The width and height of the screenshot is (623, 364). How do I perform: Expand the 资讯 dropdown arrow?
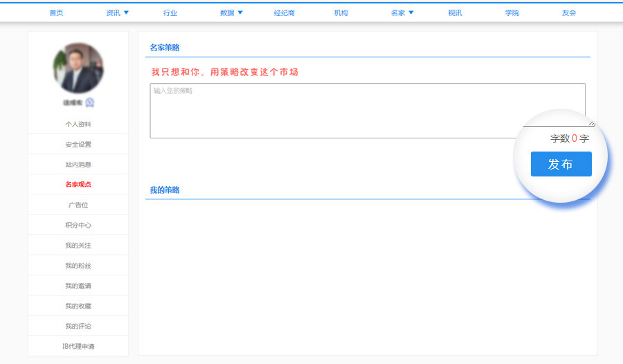126,12
